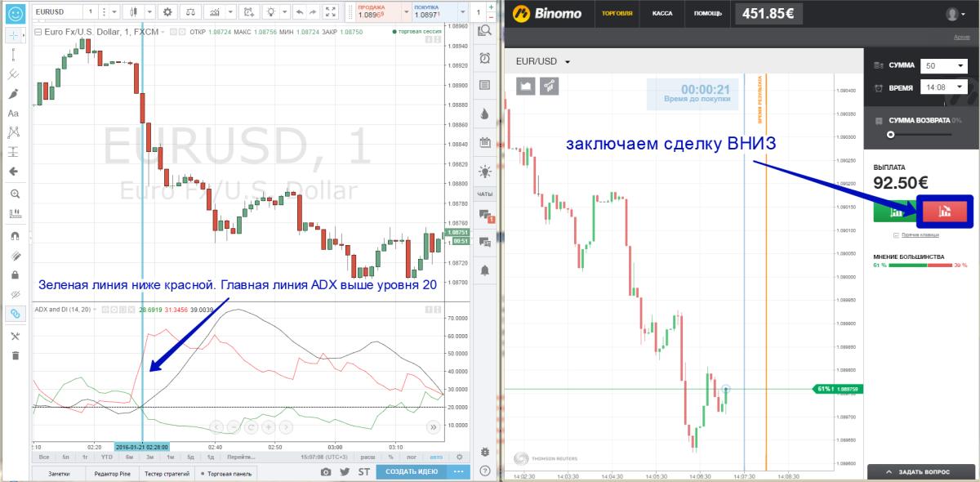Open the КАССА tab in Binomo

point(662,14)
